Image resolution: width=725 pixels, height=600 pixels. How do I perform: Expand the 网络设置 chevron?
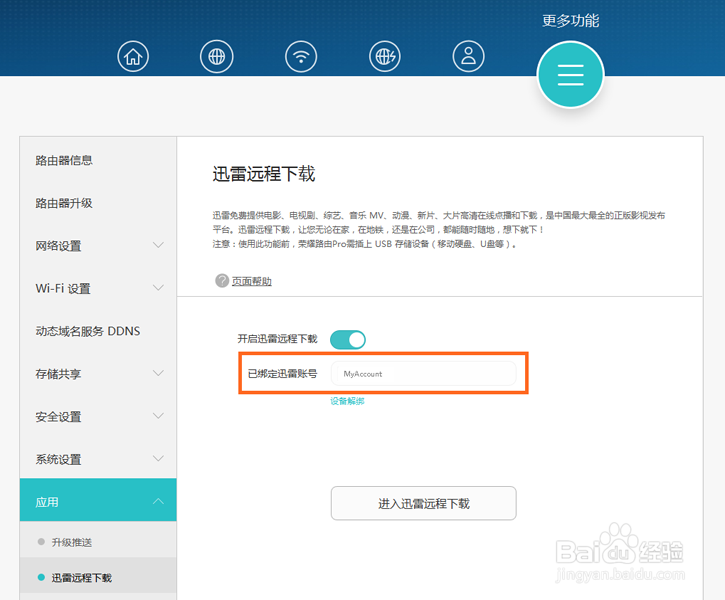point(158,245)
